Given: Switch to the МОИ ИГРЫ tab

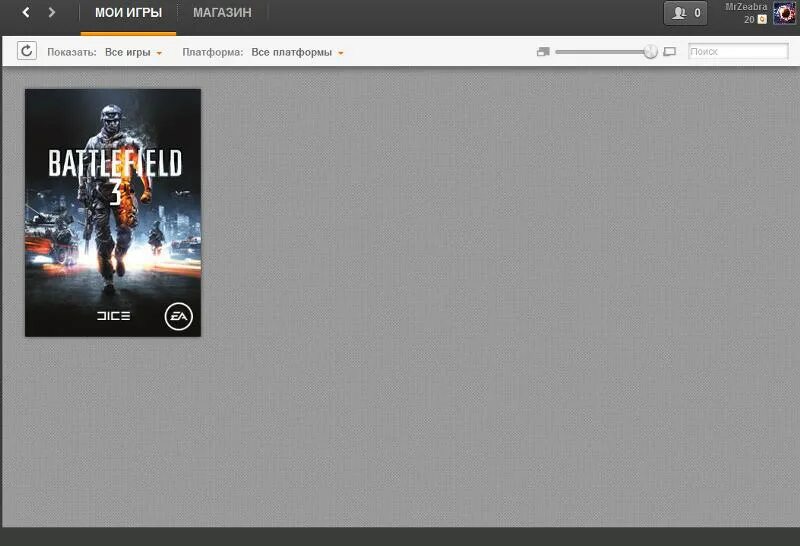Looking at the screenshot, I should pyautogui.click(x=129, y=13).
